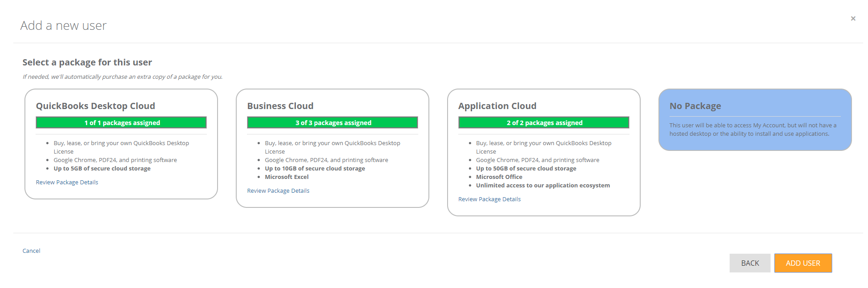Choose the No Package option heading

pos(695,106)
